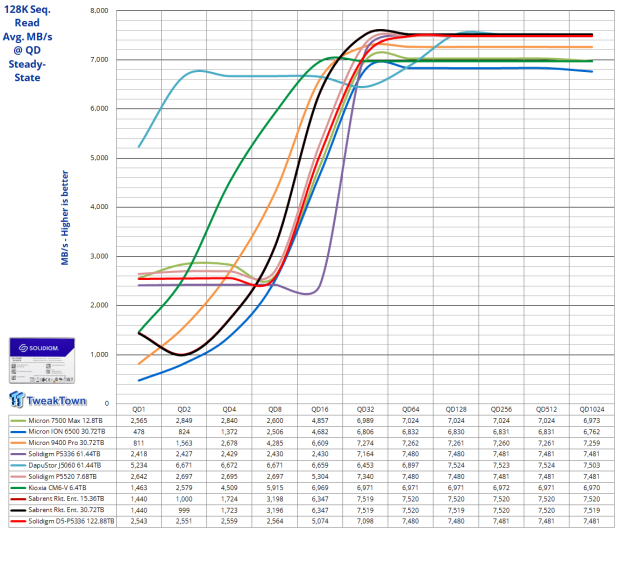Click the '8,000' y-axis label
The image size is (620, 568).
99,11
